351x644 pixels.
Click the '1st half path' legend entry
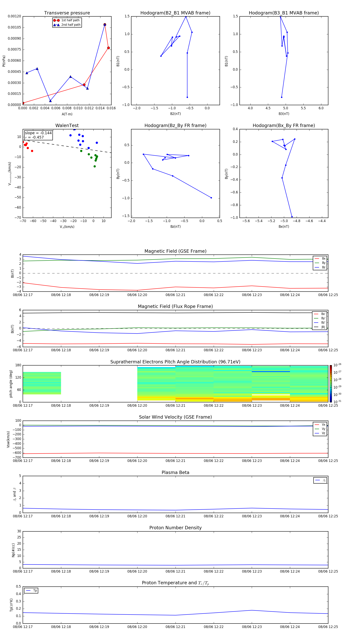pos(67,20)
